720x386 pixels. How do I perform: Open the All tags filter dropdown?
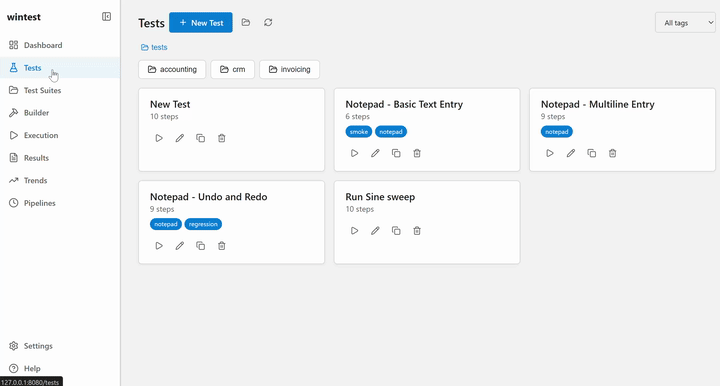point(685,22)
